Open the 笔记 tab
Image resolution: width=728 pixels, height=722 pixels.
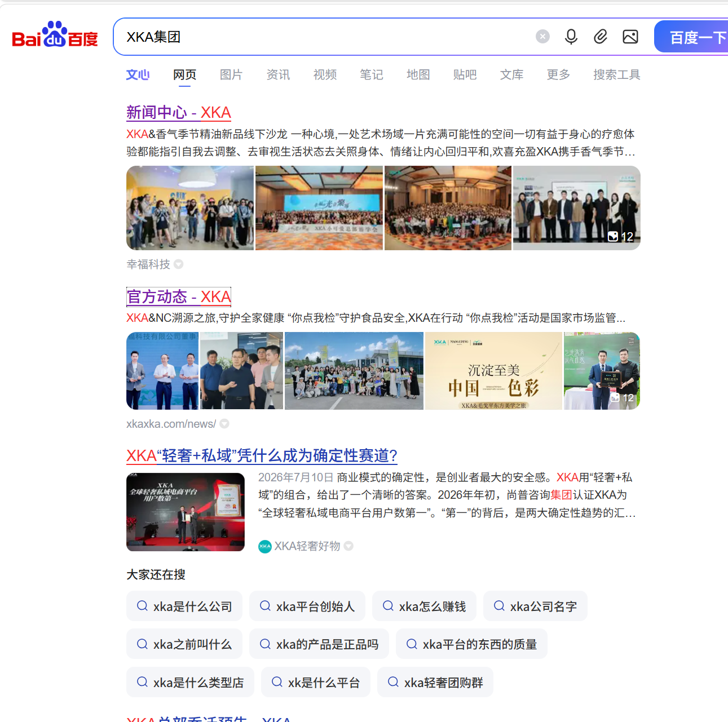point(372,74)
